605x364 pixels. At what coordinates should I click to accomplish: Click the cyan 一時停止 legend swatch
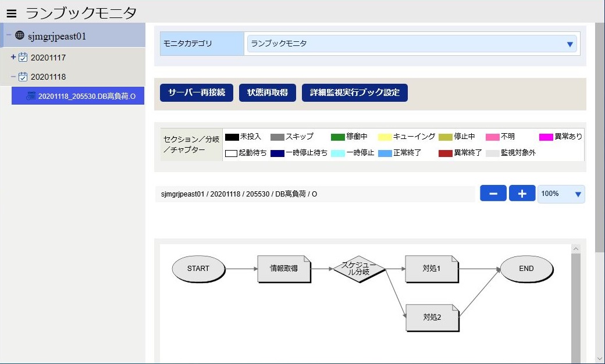[337, 154]
